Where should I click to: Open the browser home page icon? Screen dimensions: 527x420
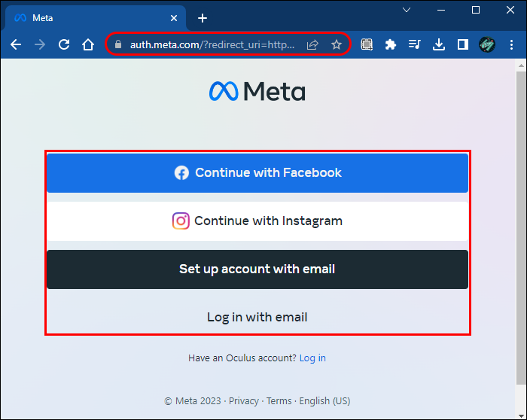pos(88,44)
